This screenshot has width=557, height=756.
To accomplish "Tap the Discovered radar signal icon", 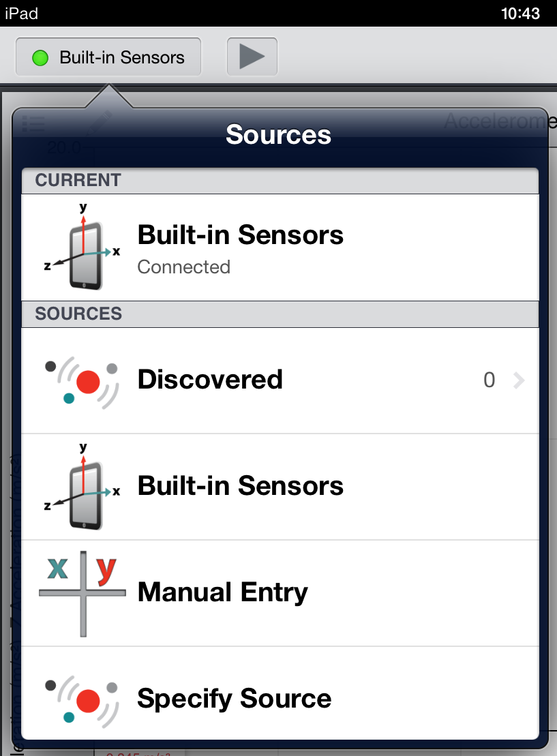I will [82, 382].
